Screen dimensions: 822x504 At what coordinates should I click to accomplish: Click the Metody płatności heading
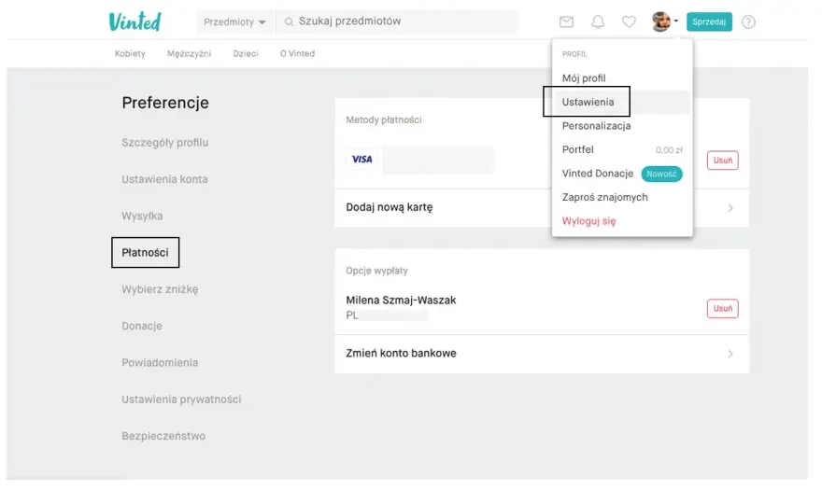click(384, 120)
